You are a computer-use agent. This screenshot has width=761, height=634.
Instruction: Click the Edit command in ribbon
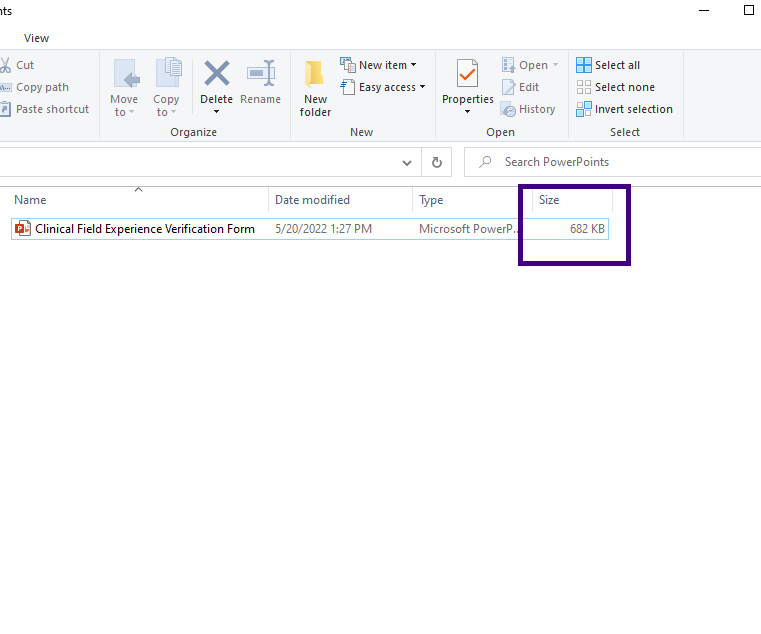tap(520, 87)
